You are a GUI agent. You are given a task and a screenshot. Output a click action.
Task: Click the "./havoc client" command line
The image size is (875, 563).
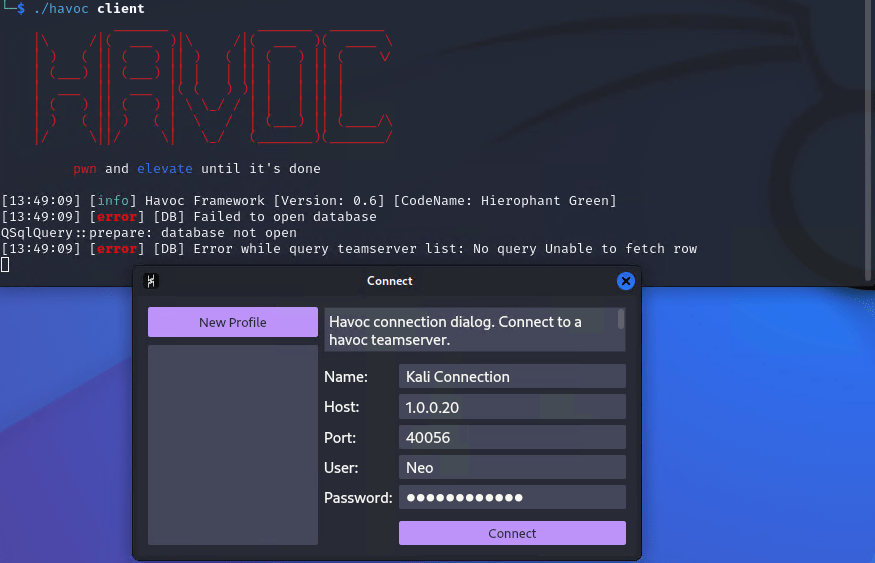[x=88, y=9]
